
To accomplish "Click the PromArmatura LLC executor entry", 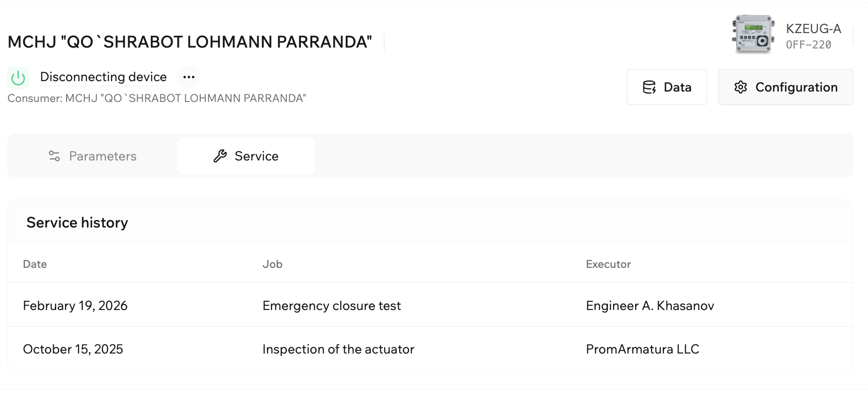I will (x=642, y=349).
